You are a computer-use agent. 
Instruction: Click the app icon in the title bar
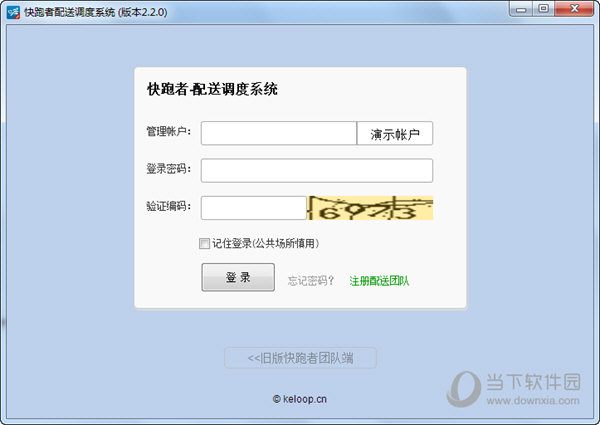(13, 12)
